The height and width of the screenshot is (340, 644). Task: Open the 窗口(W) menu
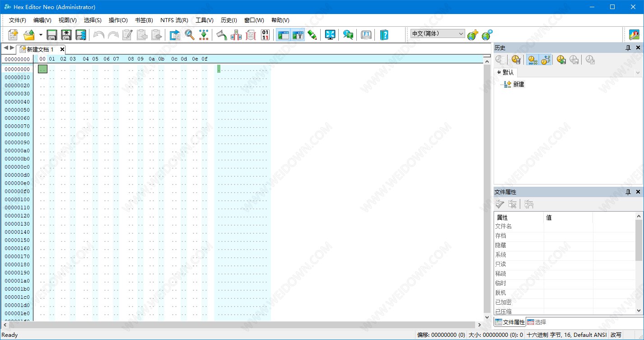pos(254,20)
